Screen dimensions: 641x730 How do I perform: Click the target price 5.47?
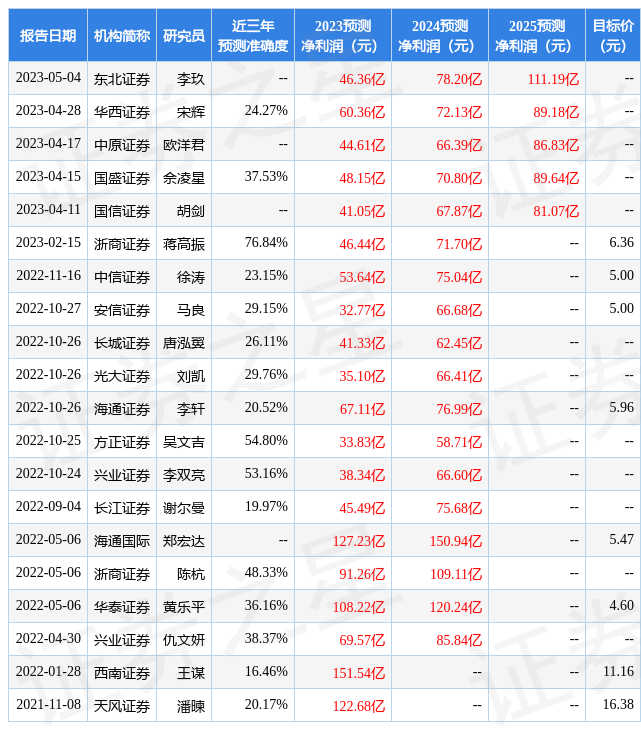pos(621,540)
